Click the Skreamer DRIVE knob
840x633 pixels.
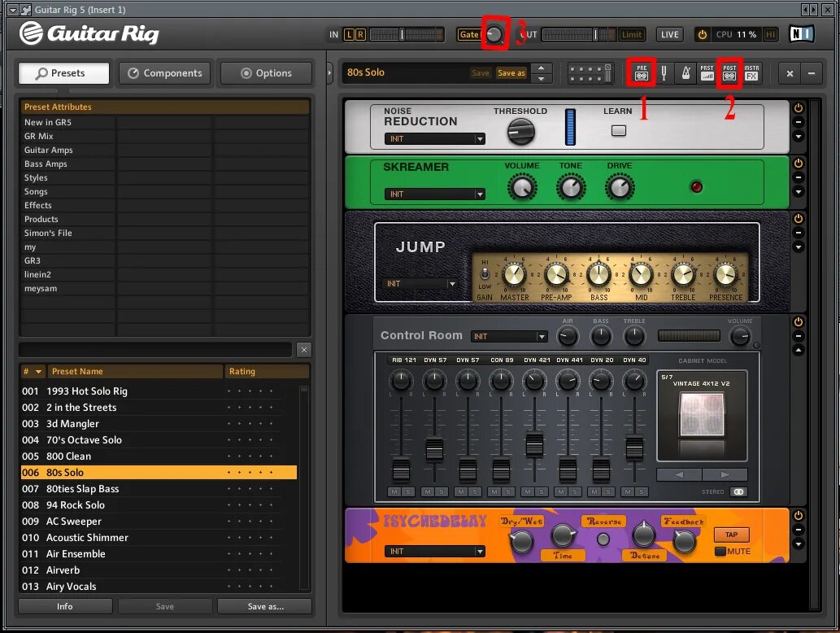(x=620, y=188)
